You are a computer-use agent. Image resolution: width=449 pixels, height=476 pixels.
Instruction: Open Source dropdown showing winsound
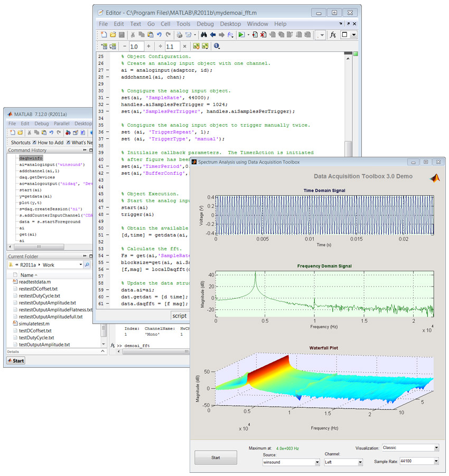[x=317, y=462]
